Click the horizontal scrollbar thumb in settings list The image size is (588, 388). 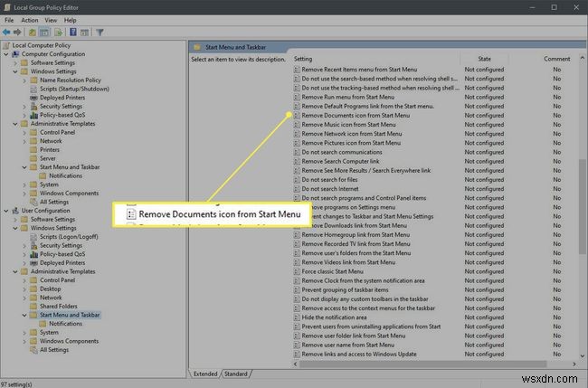pos(422,364)
